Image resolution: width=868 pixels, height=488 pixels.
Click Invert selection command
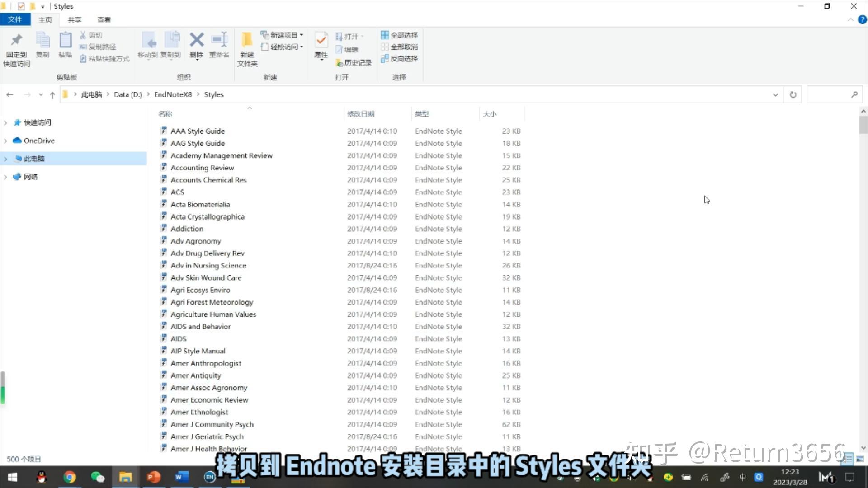click(x=399, y=59)
